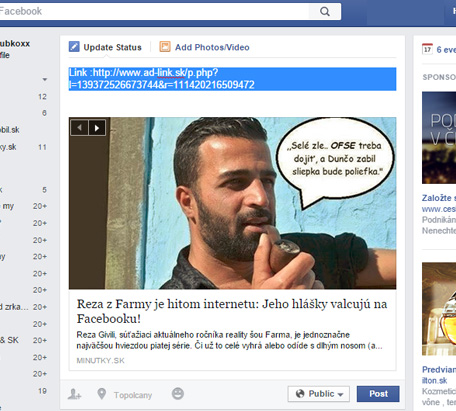Screen dimensions: 456x411
Task: Click the sidebar row ending '& SK'
Action: click(x=24, y=340)
